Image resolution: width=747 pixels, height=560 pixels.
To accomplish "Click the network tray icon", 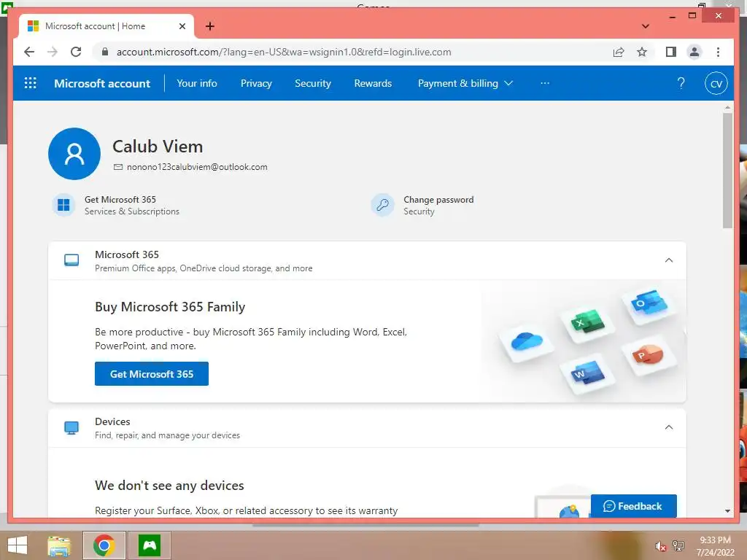I will pyautogui.click(x=678, y=545).
